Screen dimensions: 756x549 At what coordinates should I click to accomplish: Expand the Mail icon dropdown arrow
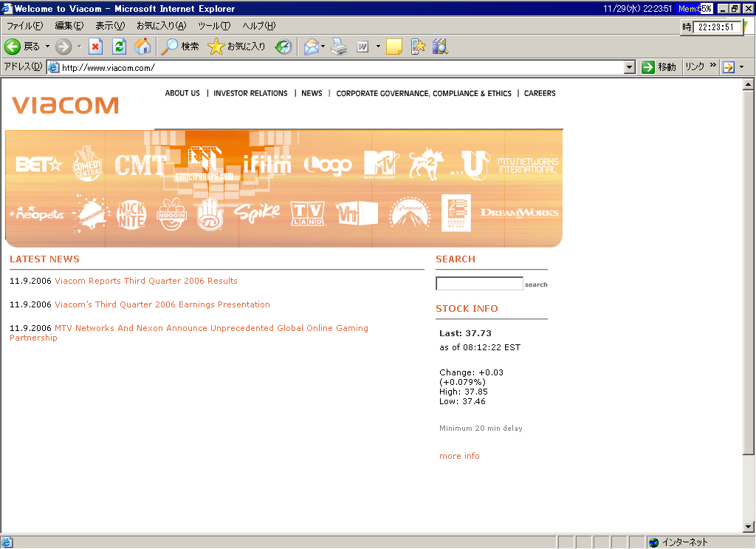click(323, 47)
